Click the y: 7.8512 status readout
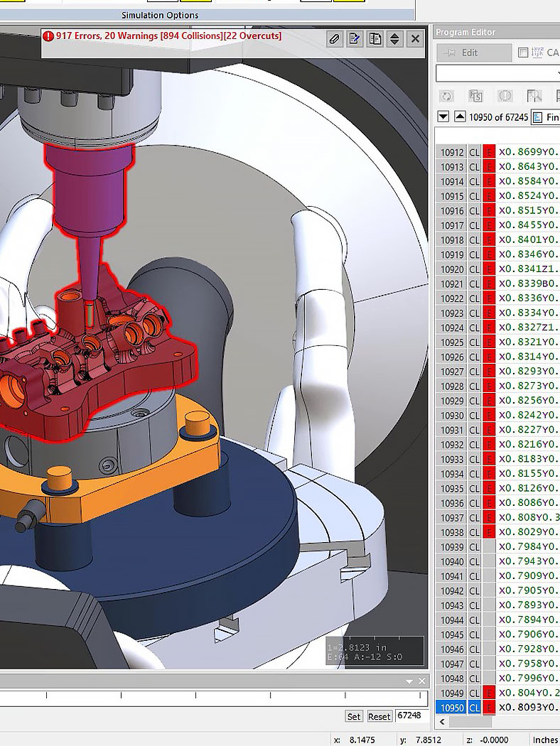Viewport: 560px width, 746px height. tap(421, 740)
